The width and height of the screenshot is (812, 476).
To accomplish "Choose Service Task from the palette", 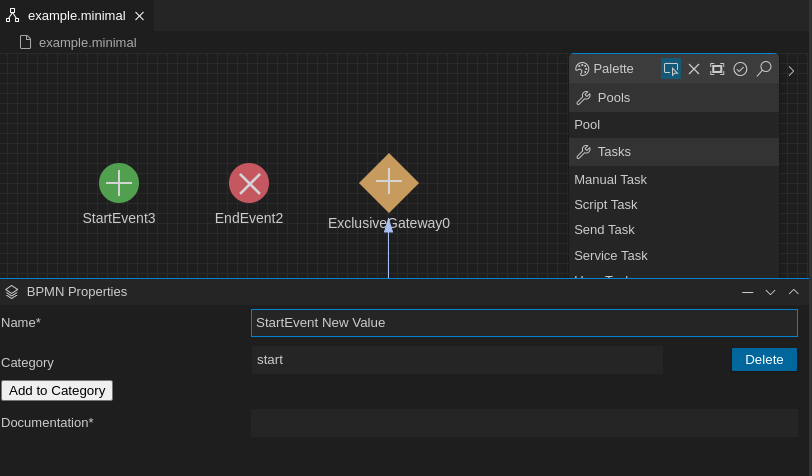I will point(674,255).
